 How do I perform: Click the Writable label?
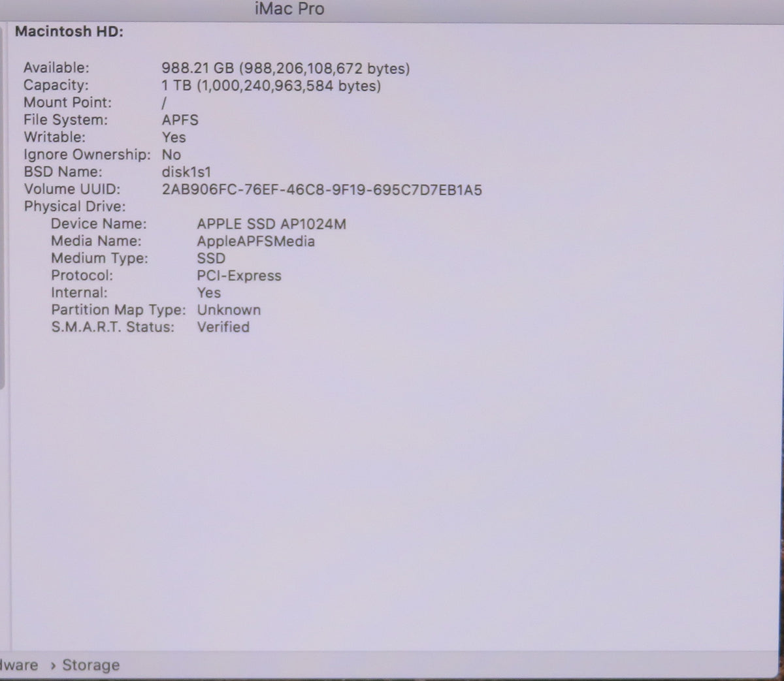point(54,137)
